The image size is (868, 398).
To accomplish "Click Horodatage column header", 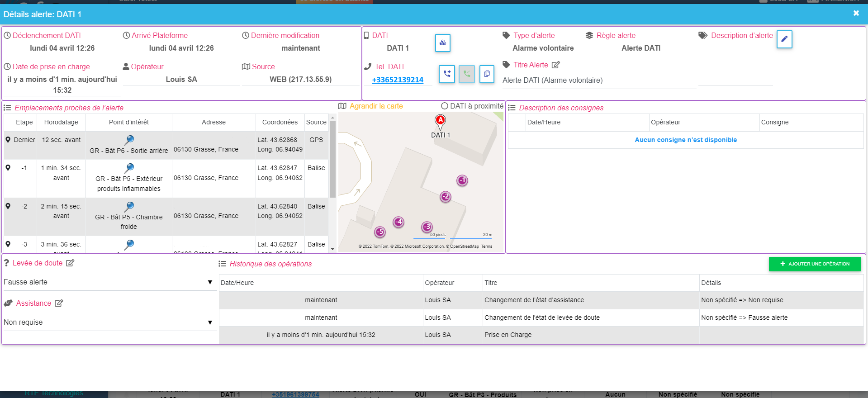I will 61,122.
